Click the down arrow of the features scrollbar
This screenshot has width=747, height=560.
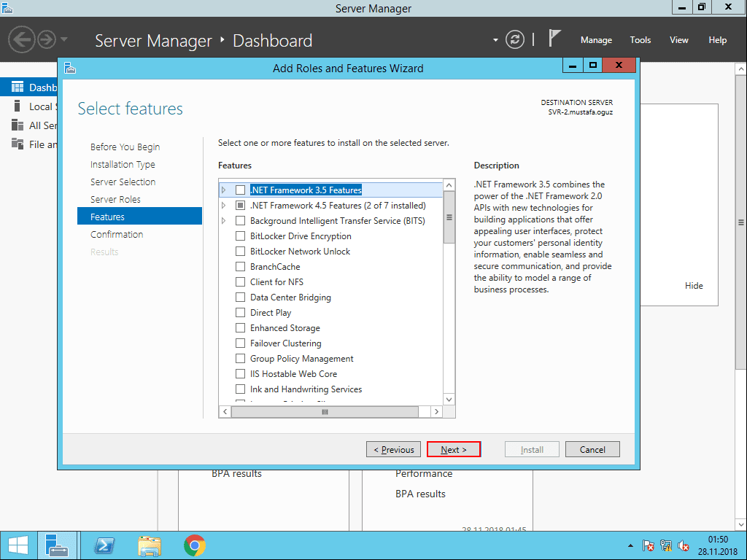pyautogui.click(x=449, y=399)
